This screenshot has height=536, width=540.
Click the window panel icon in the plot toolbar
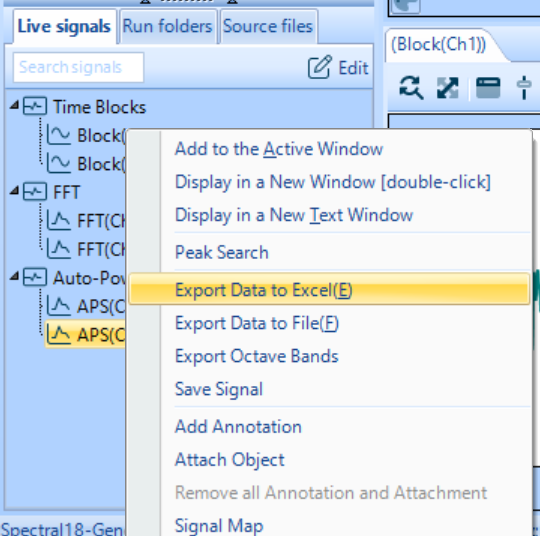click(488, 88)
